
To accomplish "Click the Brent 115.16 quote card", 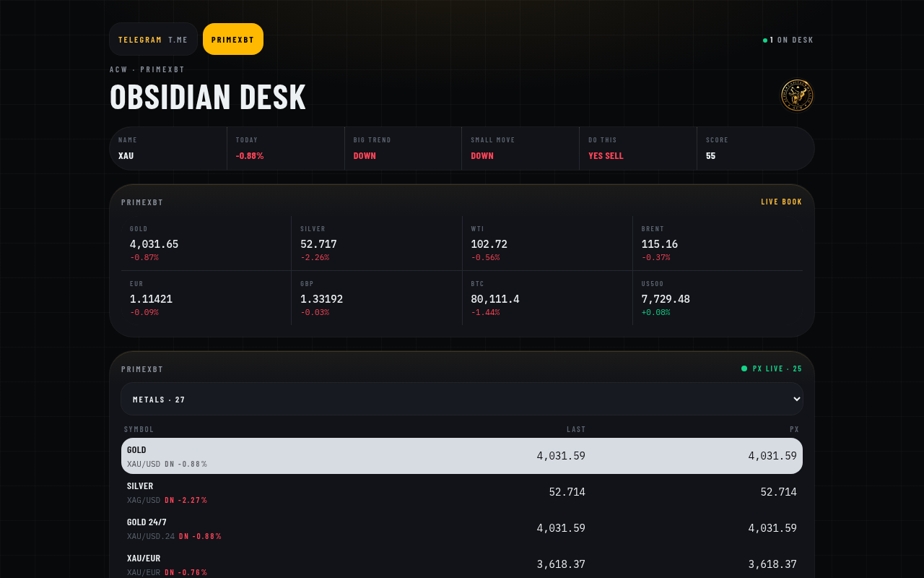I will (x=718, y=243).
